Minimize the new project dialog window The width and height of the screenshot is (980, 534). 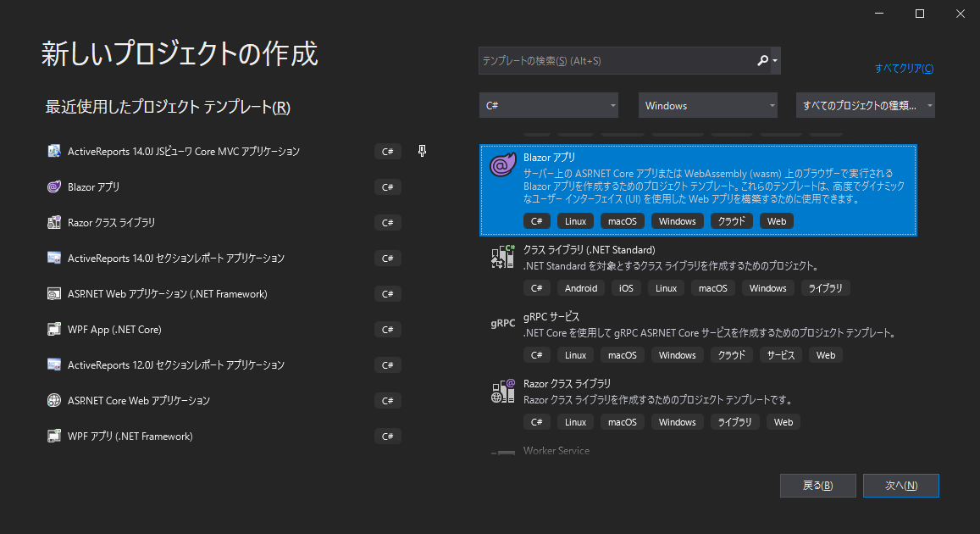pos(878,13)
